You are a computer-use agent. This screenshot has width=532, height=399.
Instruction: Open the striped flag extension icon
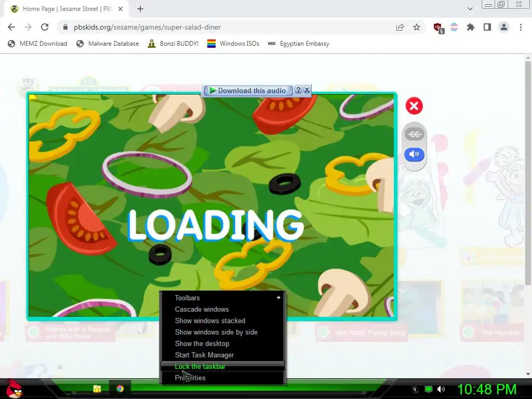click(454, 27)
